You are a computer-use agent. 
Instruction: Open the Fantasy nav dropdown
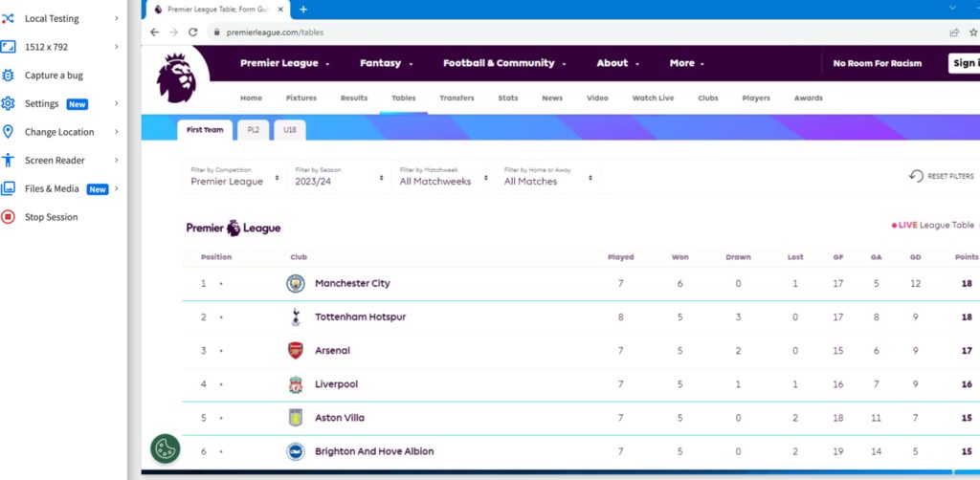coord(387,63)
